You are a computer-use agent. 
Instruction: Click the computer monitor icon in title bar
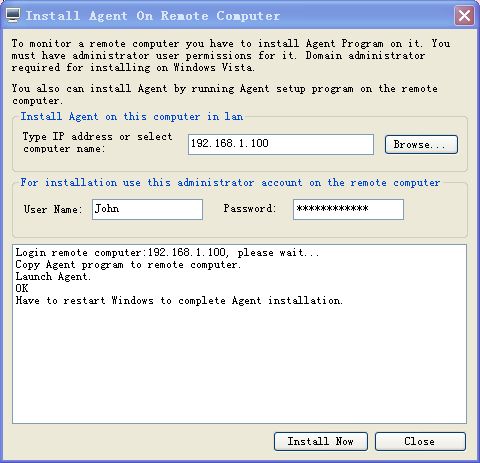pos(13,15)
